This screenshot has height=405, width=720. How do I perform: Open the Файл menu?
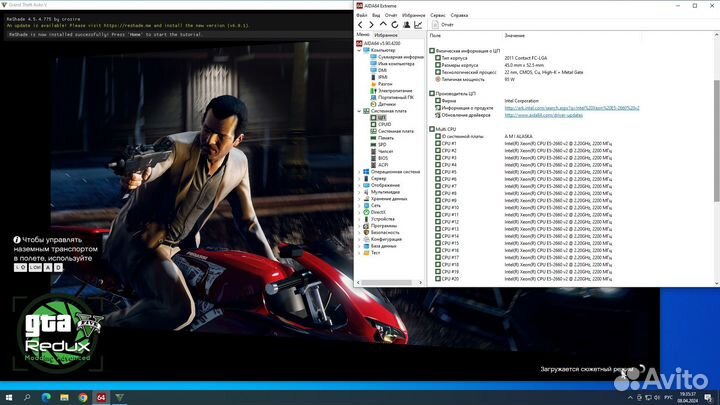point(362,15)
